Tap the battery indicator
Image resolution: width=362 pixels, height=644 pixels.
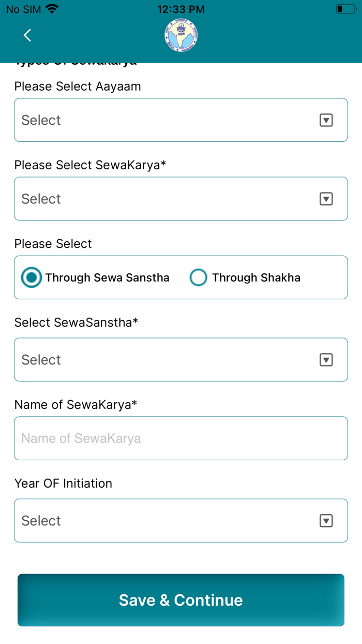(x=346, y=8)
